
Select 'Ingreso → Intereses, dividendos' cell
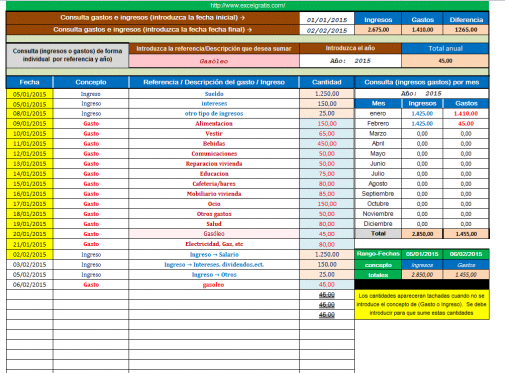214,265
